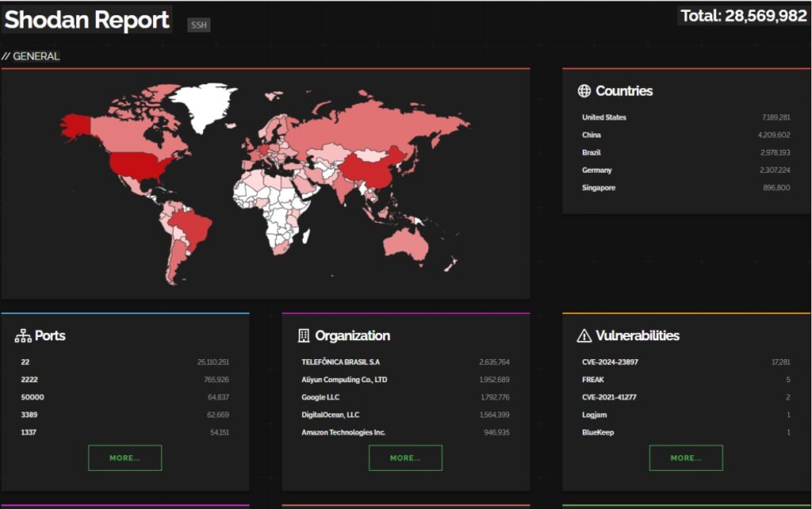Select CVE-2021-41277 vulnerability
Image resolution: width=812 pixels, height=509 pixels.
(609, 397)
